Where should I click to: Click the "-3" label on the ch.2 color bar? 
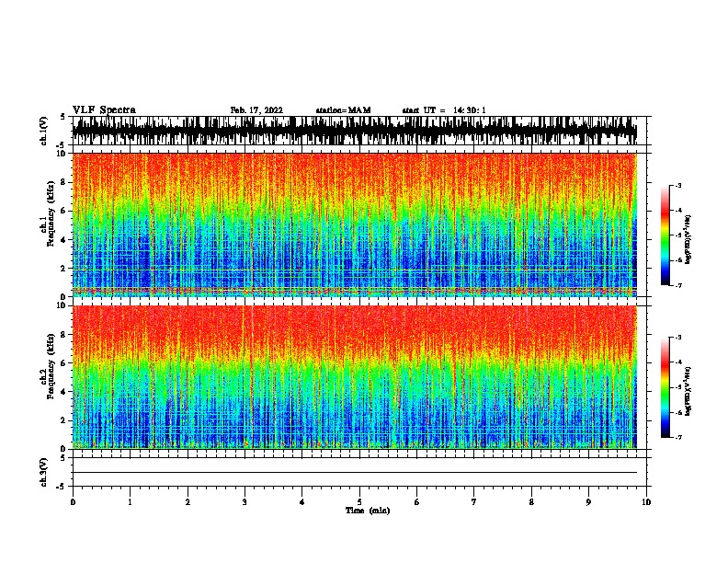[x=678, y=338]
